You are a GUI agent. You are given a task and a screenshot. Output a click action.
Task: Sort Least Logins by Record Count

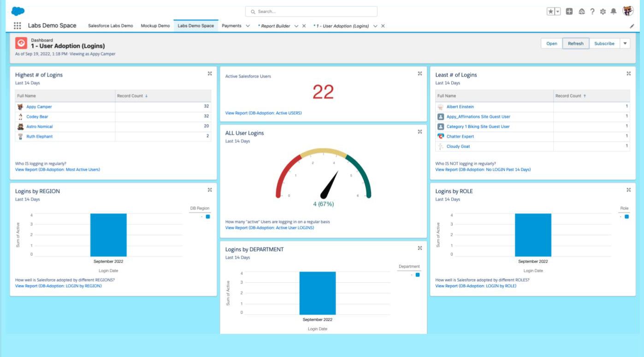click(571, 96)
